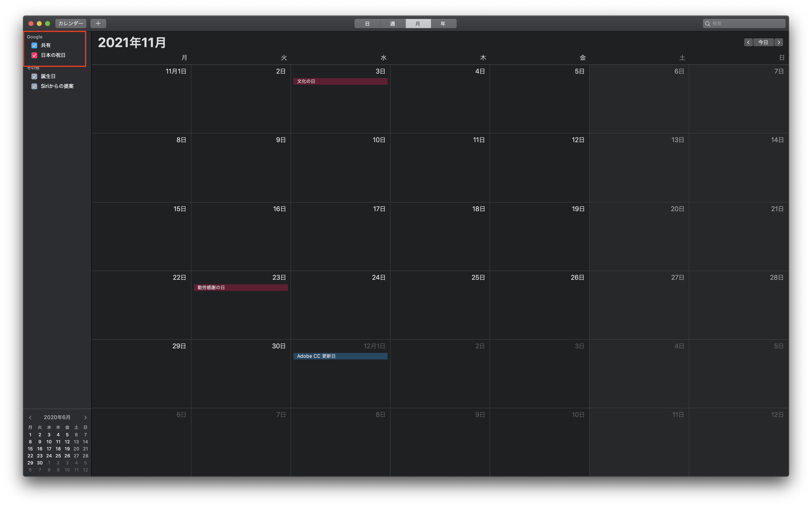Click the 今日 (today) button
This screenshot has width=812, height=507.
coord(763,42)
